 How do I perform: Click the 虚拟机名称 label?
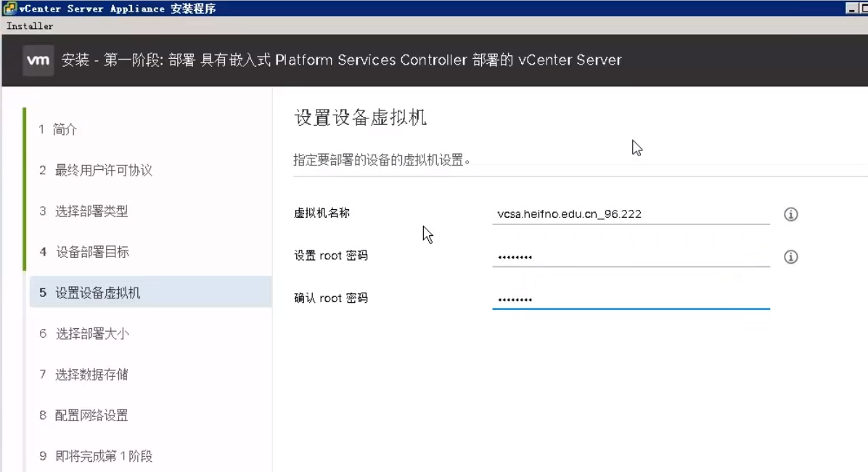click(322, 213)
